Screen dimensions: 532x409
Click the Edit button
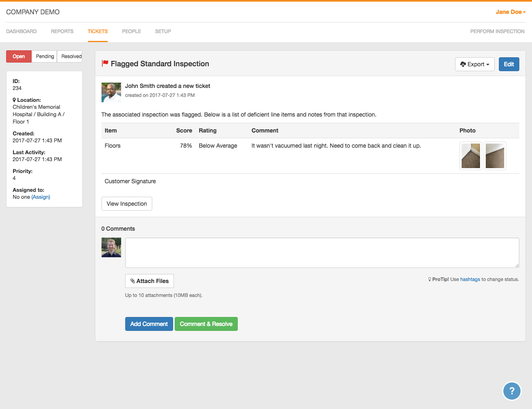click(509, 64)
